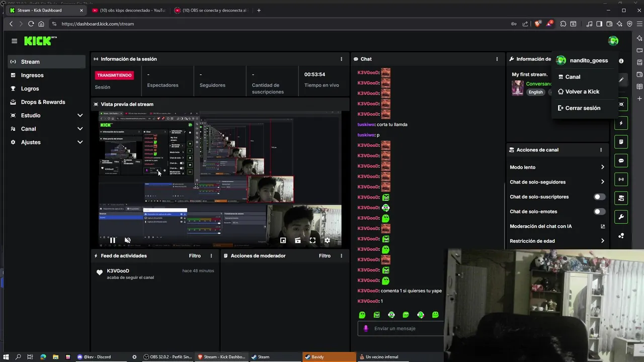Expand the Estudio sidebar section
Image resolution: width=644 pixels, height=362 pixels.
80,116
